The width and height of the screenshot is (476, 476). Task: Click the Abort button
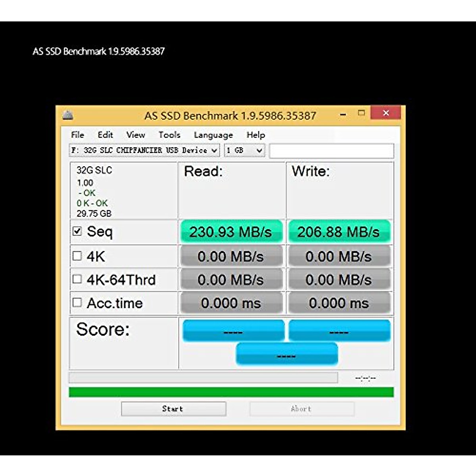pos(301,409)
